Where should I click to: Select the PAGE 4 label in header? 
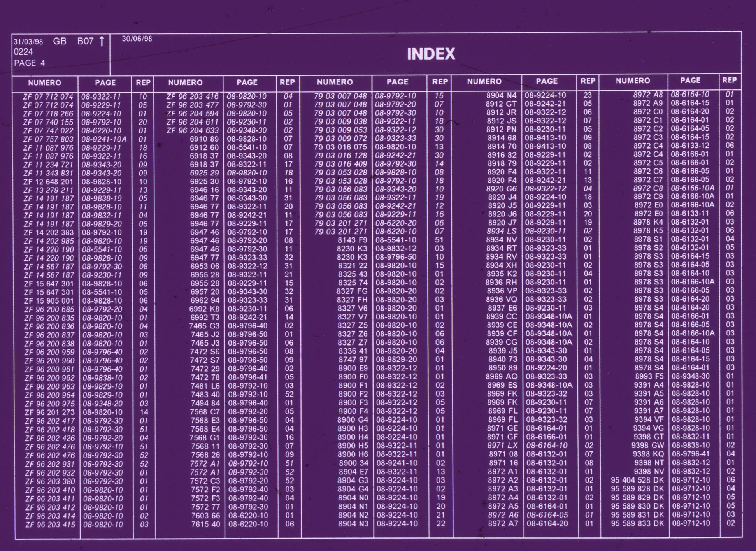pyautogui.click(x=30, y=63)
